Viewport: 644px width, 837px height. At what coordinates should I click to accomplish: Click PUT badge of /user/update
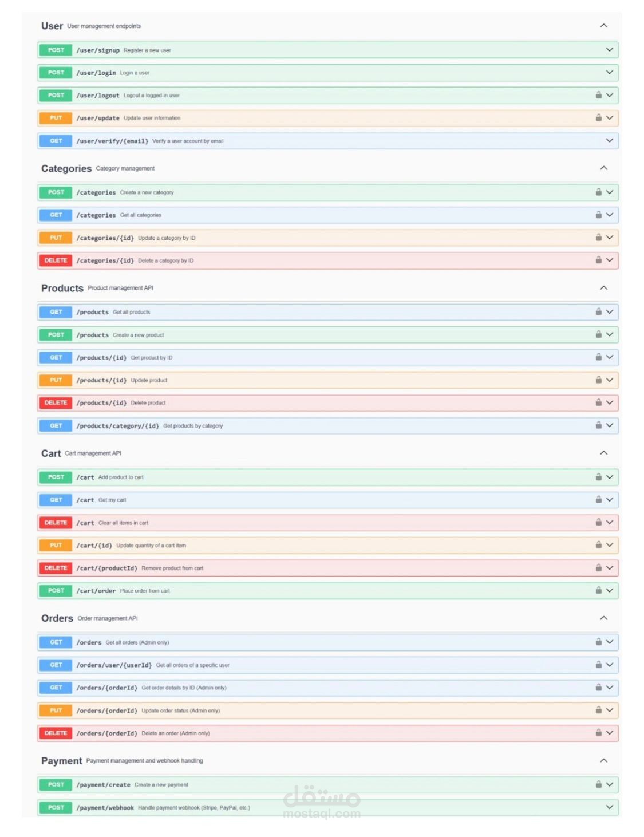[x=56, y=118]
